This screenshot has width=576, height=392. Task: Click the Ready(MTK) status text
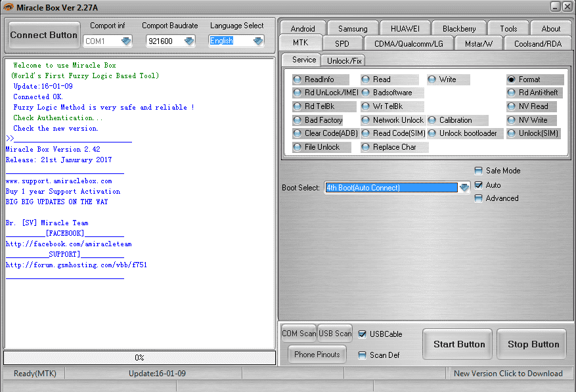pyautogui.click(x=35, y=374)
